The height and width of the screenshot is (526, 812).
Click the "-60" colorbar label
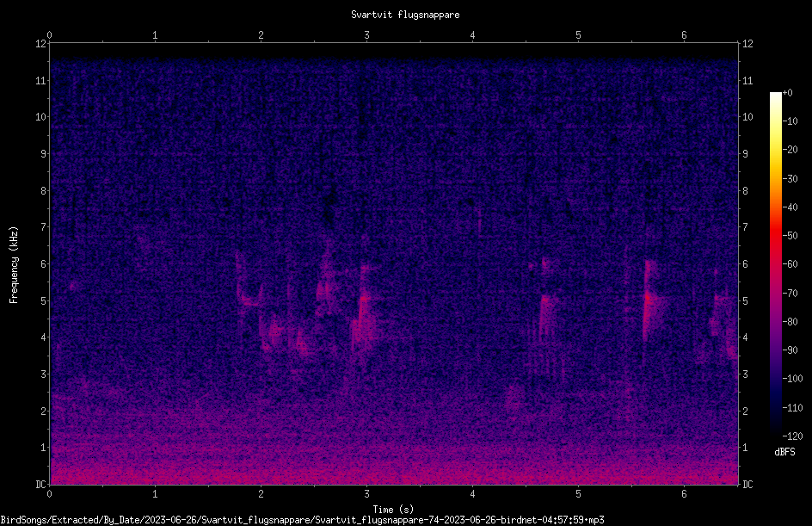[790, 264]
